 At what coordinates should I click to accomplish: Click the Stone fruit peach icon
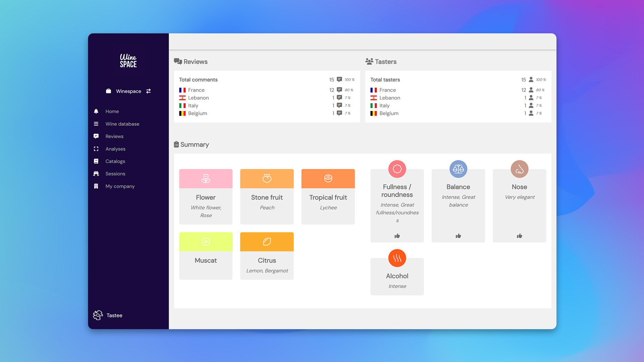click(x=267, y=179)
